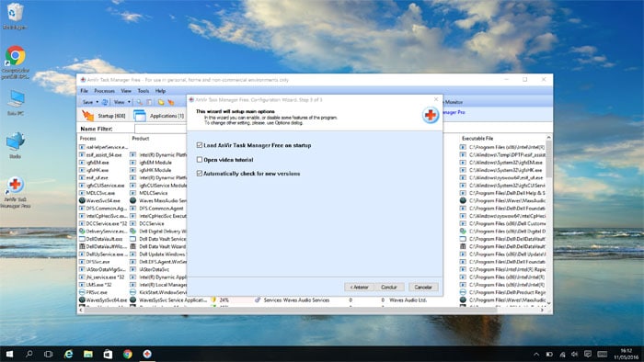Open the Tools menu
This screenshot has width=644, height=362.
[x=144, y=91]
